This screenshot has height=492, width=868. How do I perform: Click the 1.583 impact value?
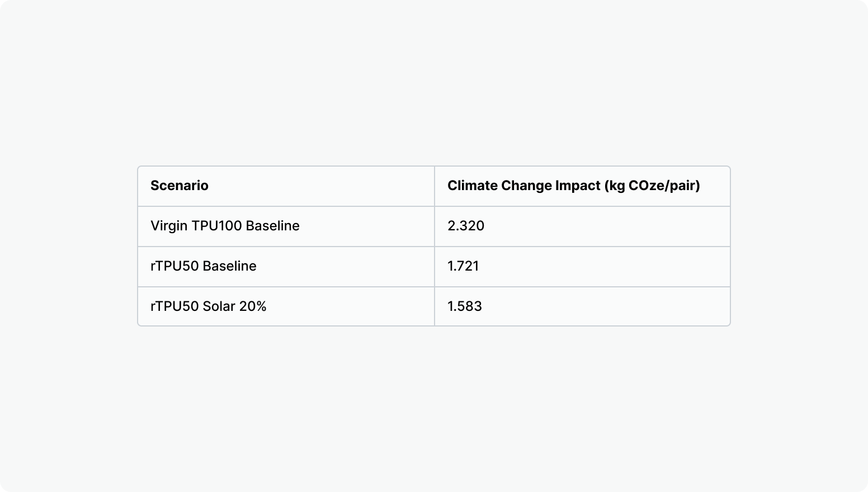pos(464,306)
